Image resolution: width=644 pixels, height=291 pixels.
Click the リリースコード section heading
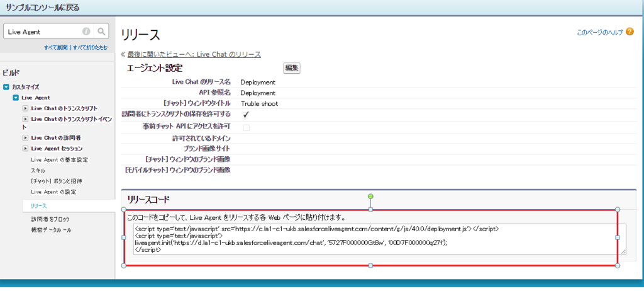(148, 200)
